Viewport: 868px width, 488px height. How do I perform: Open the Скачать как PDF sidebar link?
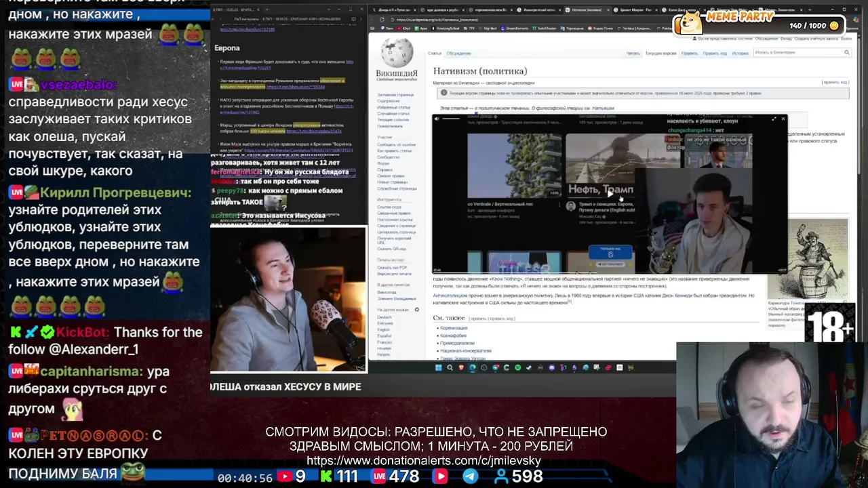pyautogui.click(x=392, y=267)
